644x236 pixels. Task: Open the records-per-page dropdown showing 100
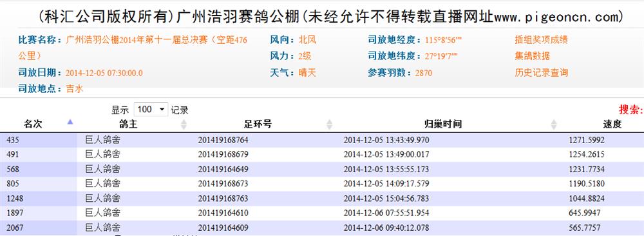pos(151,110)
